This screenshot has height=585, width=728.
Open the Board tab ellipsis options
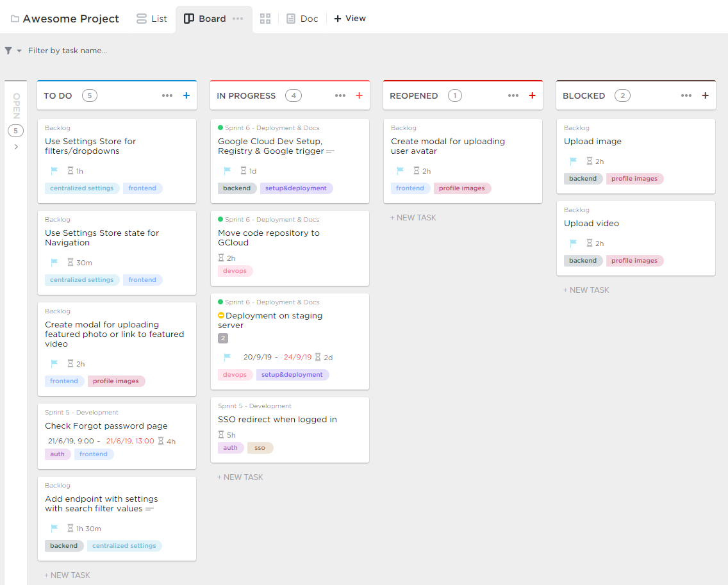click(x=238, y=19)
